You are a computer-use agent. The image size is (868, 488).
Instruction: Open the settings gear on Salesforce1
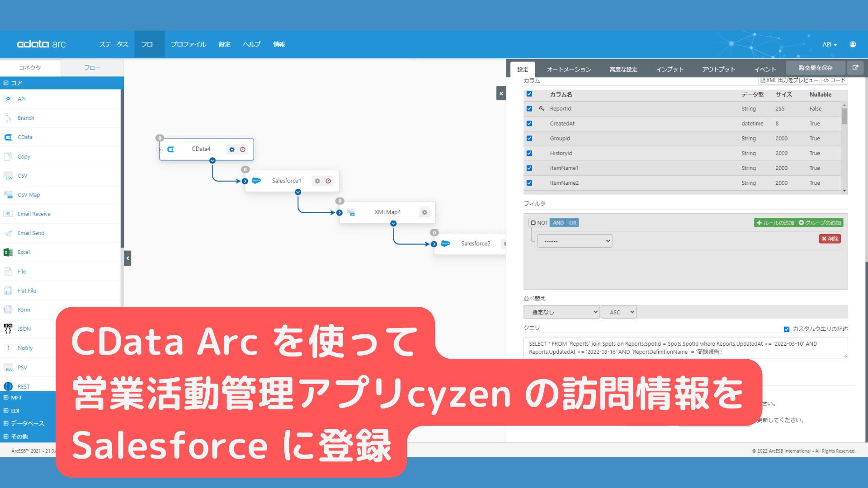click(x=317, y=181)
